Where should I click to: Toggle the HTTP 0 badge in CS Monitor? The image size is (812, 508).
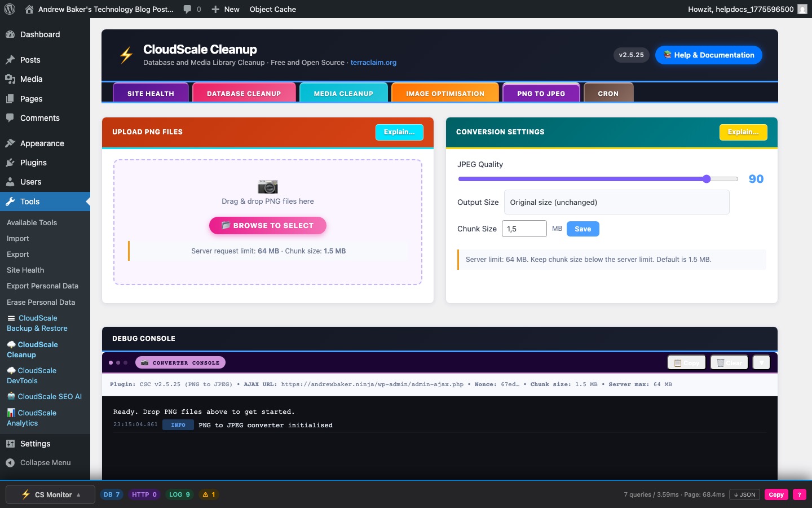(144, 494)
